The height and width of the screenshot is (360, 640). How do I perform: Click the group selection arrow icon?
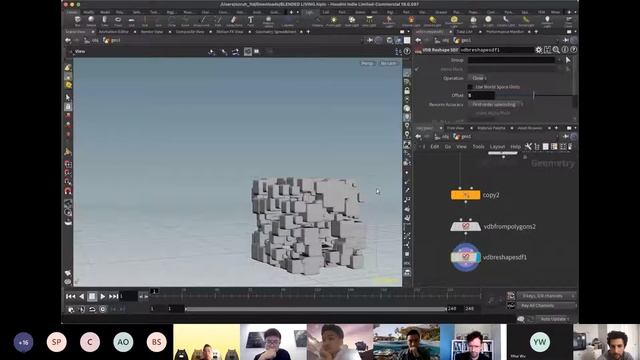click(568, 60)
